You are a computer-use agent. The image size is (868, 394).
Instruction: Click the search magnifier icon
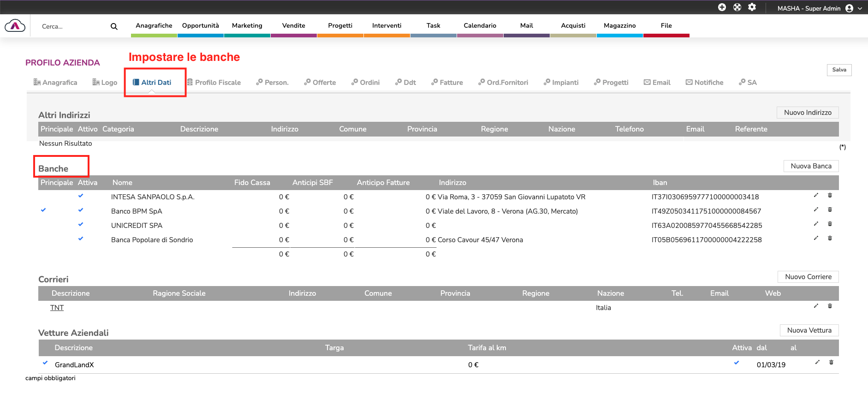[x=114, y=27]
